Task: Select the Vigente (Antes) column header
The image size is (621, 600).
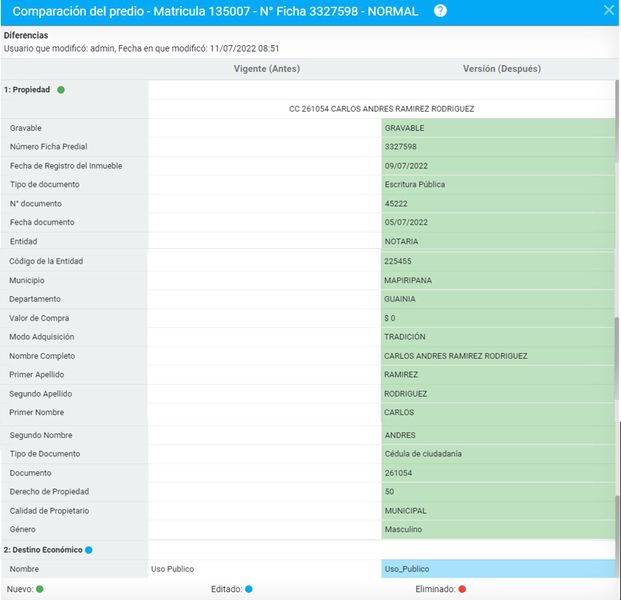Action: pyautogui.click(x=267, y=69)
